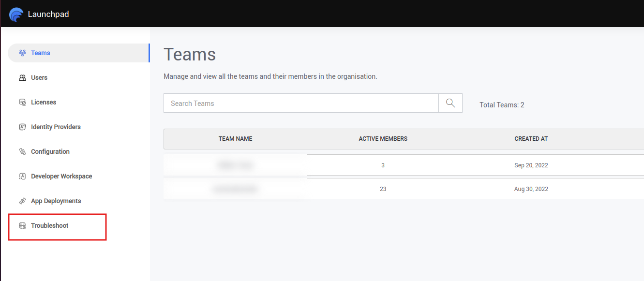The height and width of the screenshot is (281, 644).
Task: Open the Identity Providers menu item
Action: (56, 127)
